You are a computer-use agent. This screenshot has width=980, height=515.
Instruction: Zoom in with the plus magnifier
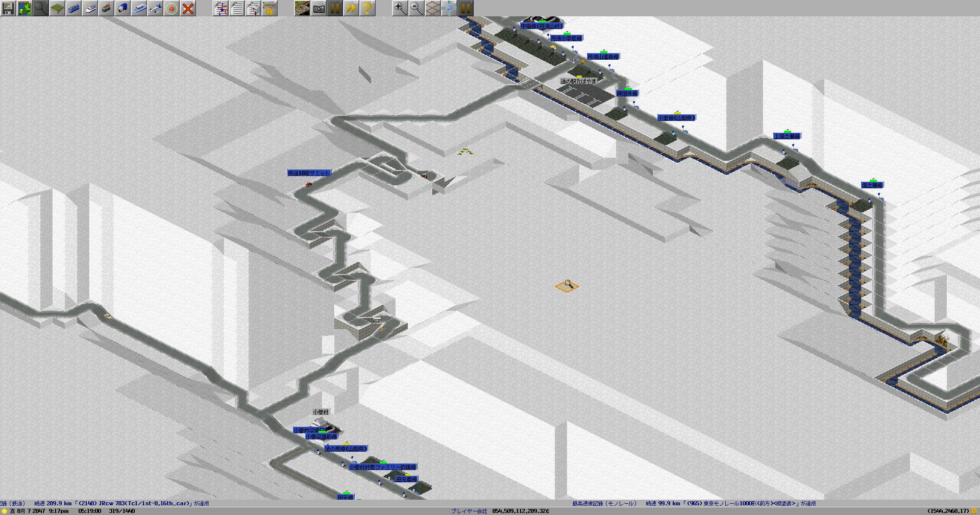coord(400,8)
